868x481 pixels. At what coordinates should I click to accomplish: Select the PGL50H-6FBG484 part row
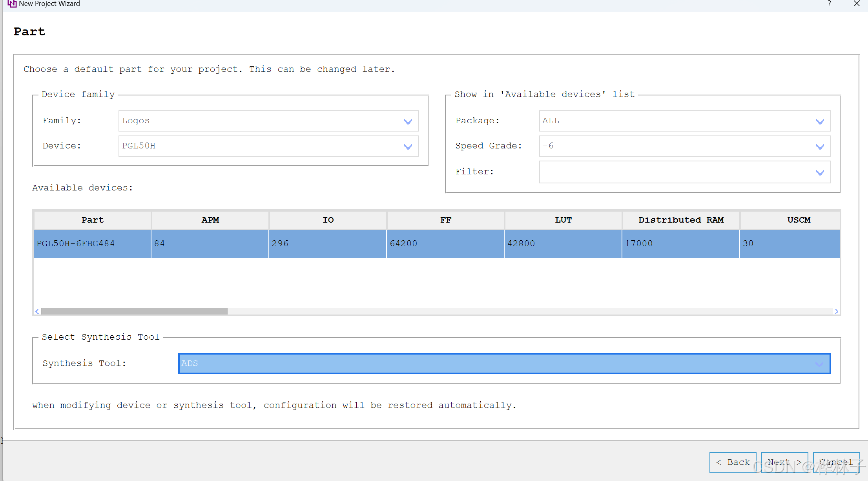coord(76,243)
